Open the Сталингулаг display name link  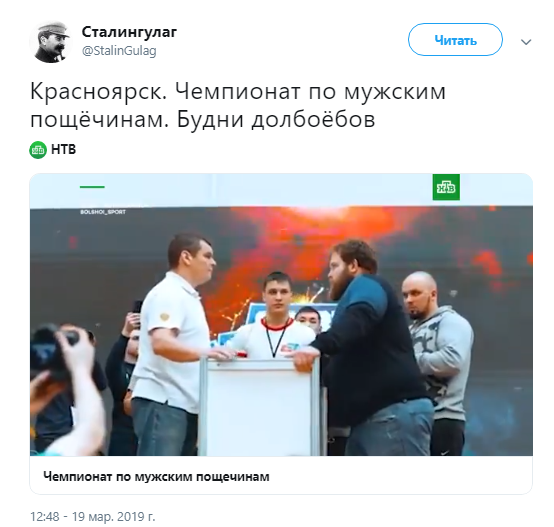(129, 32)
